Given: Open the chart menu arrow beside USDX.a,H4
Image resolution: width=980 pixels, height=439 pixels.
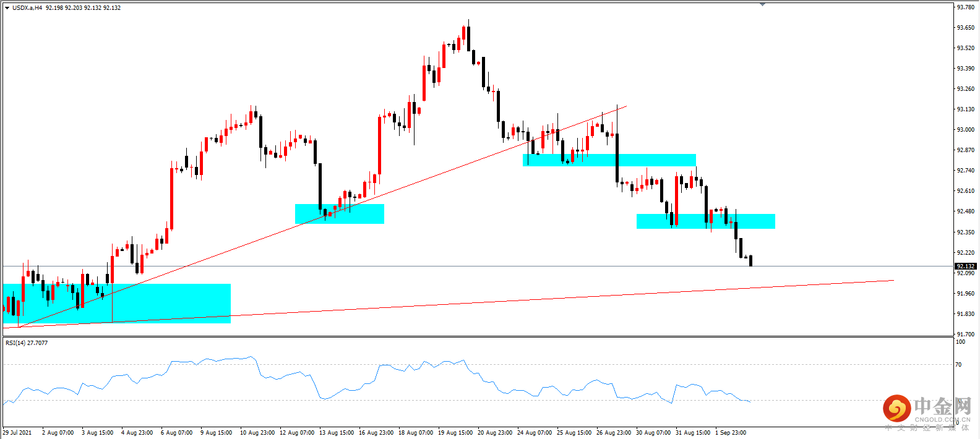Looking at the screenshot, I should pos(7,8).
